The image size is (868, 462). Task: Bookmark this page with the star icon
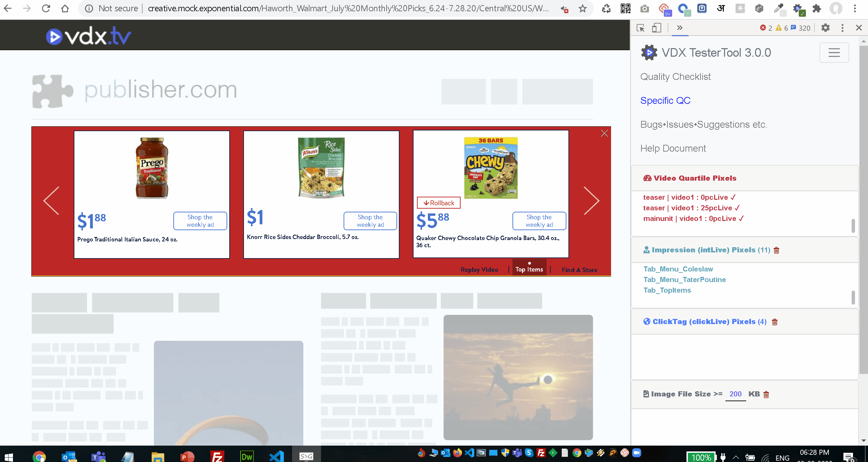[583, 9]
